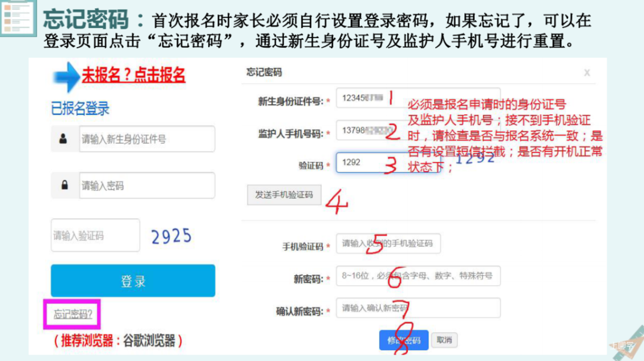Click the user silhouette icon beside ID field
The height and width of the screenshot is (361, 644).
(x=63, y=139)
